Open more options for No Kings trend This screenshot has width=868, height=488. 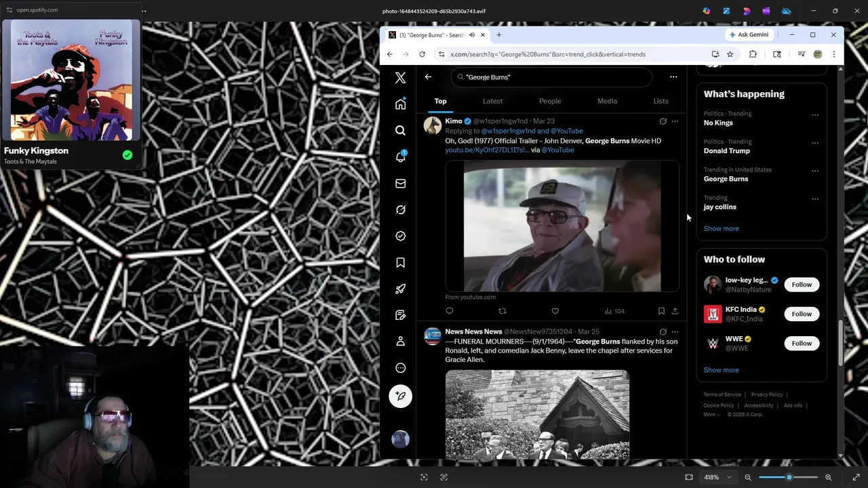point(815,115)
